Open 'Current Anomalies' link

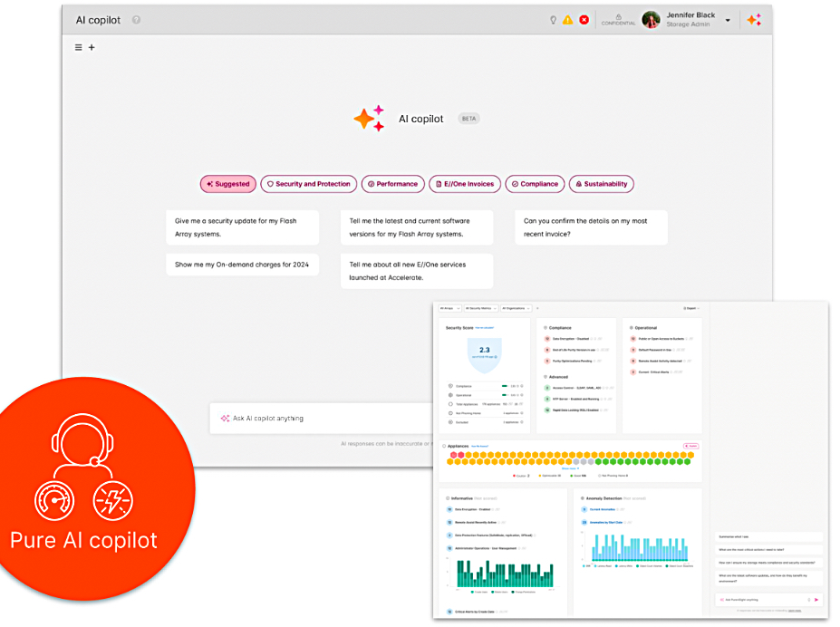tap(603, 510)
